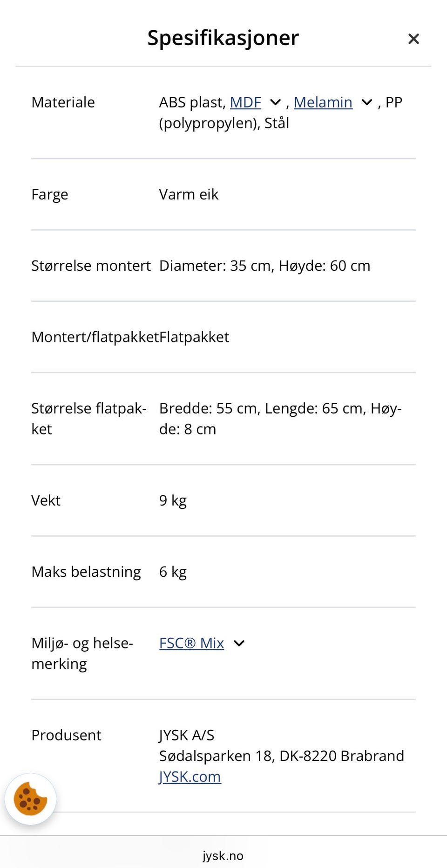Click the Produsent row label
This screenshot has width=447, height=868.
click(66, 735)
